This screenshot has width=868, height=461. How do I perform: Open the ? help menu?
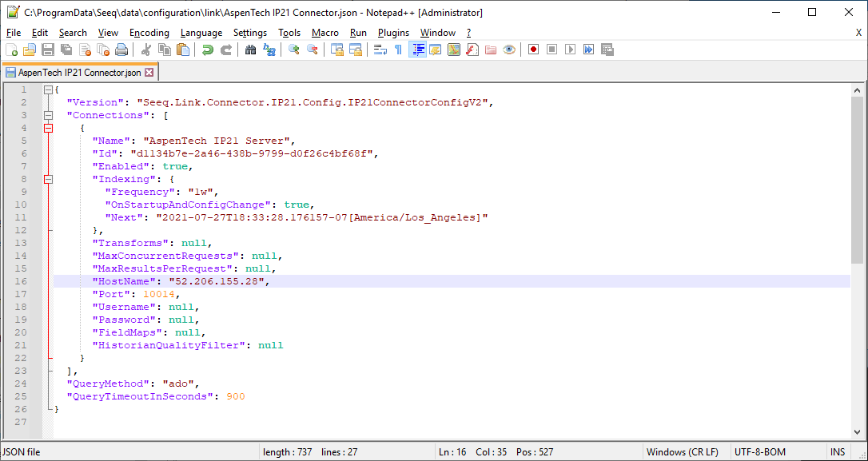(x=469, y=33)
